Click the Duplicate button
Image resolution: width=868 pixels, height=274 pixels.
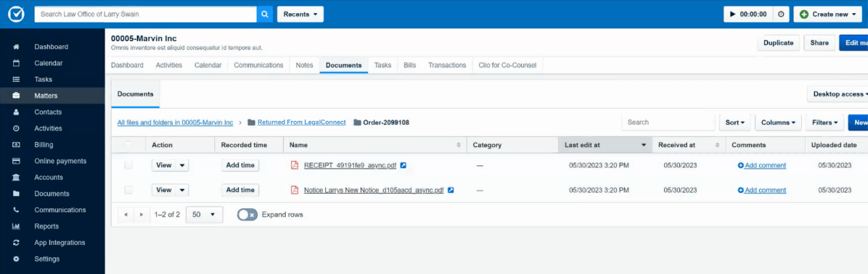(x=778, y=43)
